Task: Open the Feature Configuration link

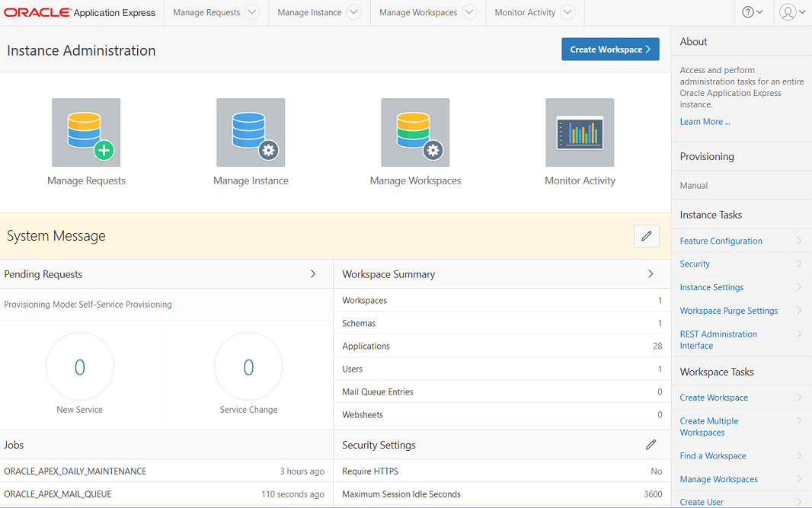Action: click(721, 241)
